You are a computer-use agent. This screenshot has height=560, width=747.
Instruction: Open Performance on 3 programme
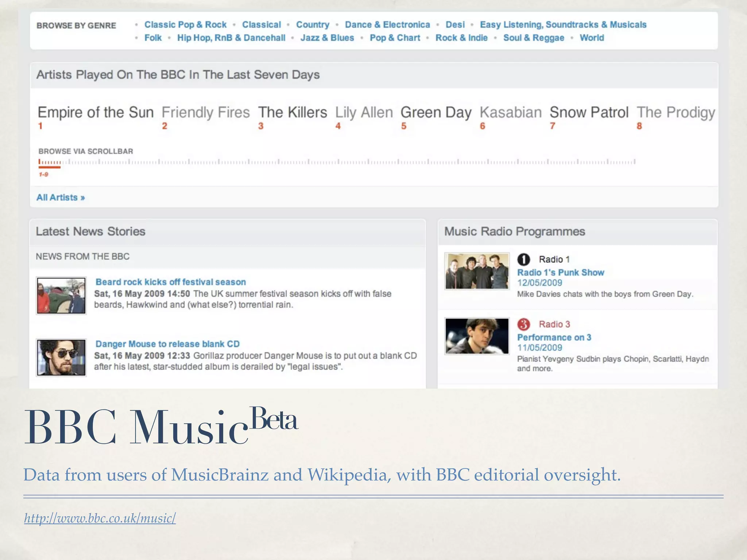pyautogui.click(x=554, y=338)
